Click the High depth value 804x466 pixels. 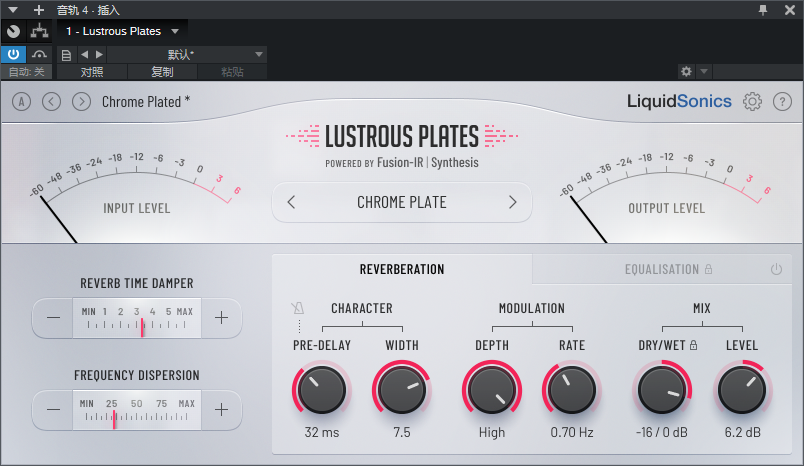(492, 432)
